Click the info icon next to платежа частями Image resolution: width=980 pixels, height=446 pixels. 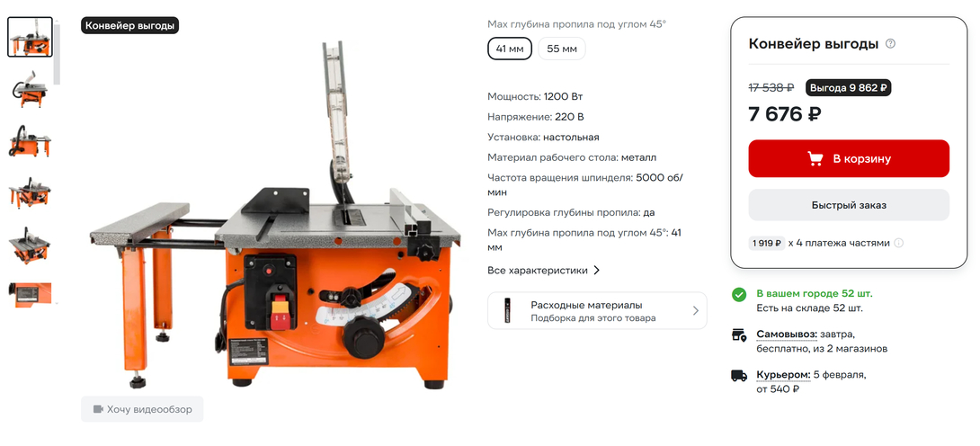tap(898, 243)
